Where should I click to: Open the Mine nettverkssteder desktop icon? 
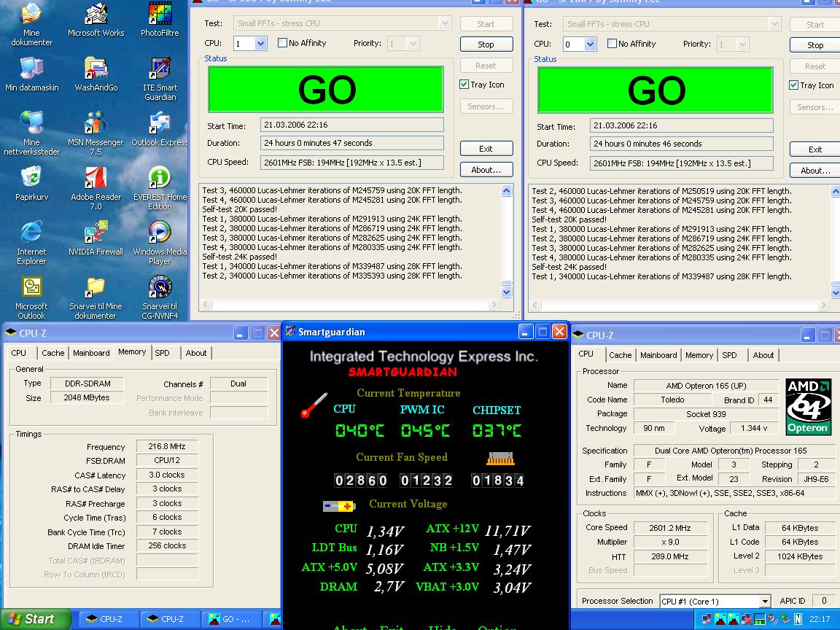pyautogui.click(x=31, y=133)
